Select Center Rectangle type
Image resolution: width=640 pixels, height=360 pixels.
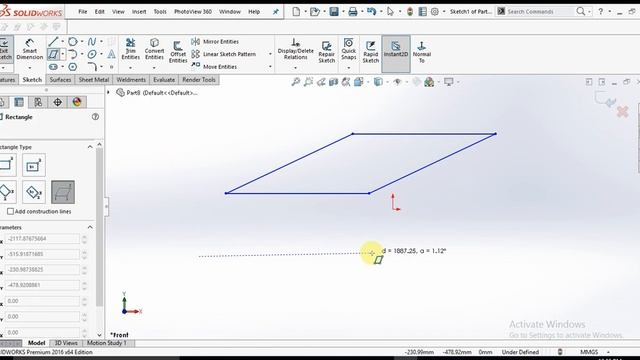pos(33,165)
